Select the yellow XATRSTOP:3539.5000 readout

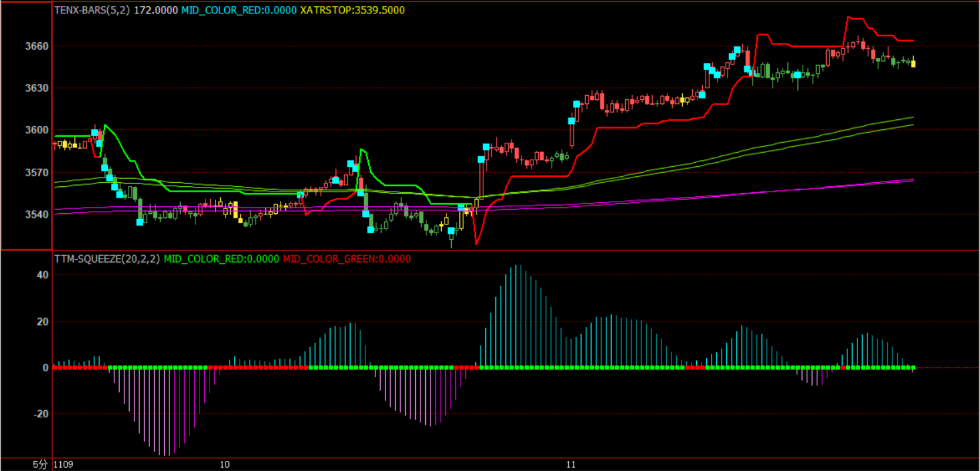pyautogui.click(x=352, y=10)
